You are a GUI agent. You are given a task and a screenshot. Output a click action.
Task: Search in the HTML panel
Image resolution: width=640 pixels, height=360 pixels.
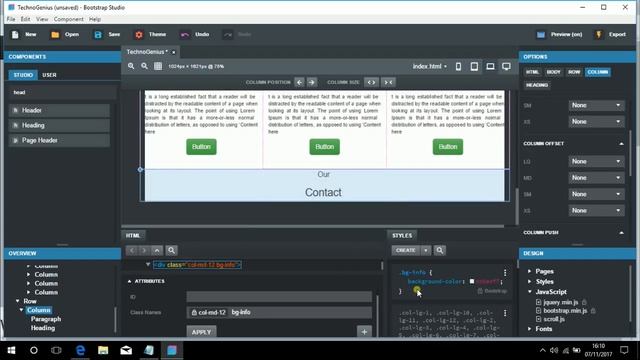(x=171, y=250)
